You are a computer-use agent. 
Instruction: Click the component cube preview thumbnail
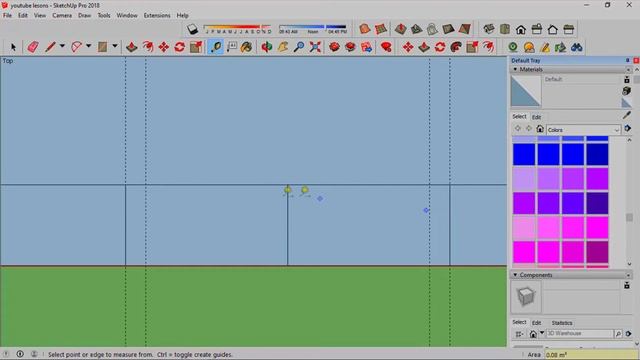click(x=526, y=297)
